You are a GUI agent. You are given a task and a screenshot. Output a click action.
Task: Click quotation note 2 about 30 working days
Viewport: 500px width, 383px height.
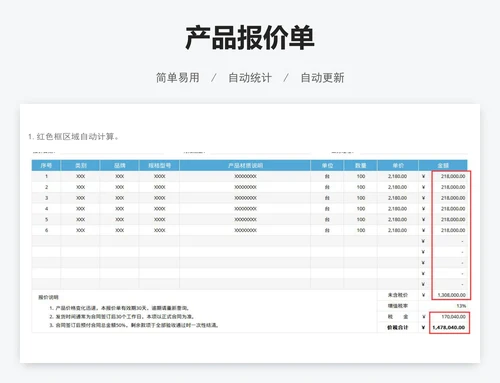pos(122,317)
